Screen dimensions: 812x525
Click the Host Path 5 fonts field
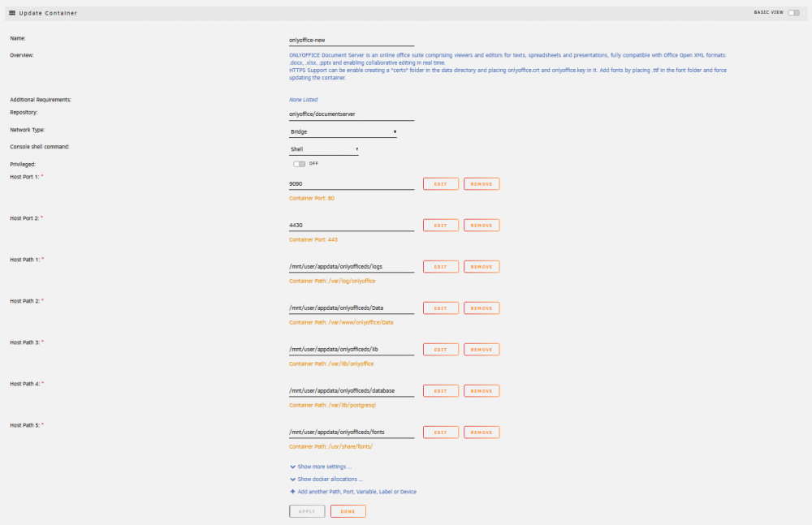point(352,432)
